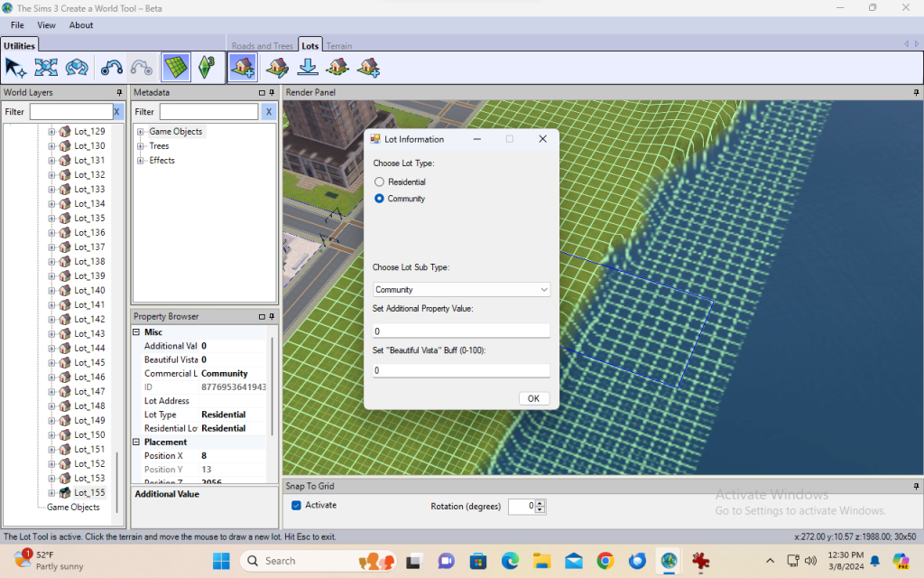Toggle the green terrain grid icon
The image size is (924, 578).
tap(175, 67)
